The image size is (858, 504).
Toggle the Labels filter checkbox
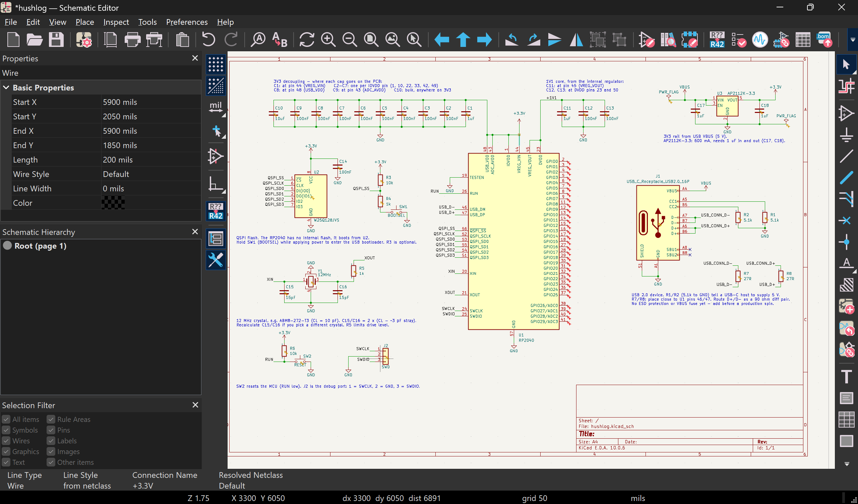click(51, 441)
